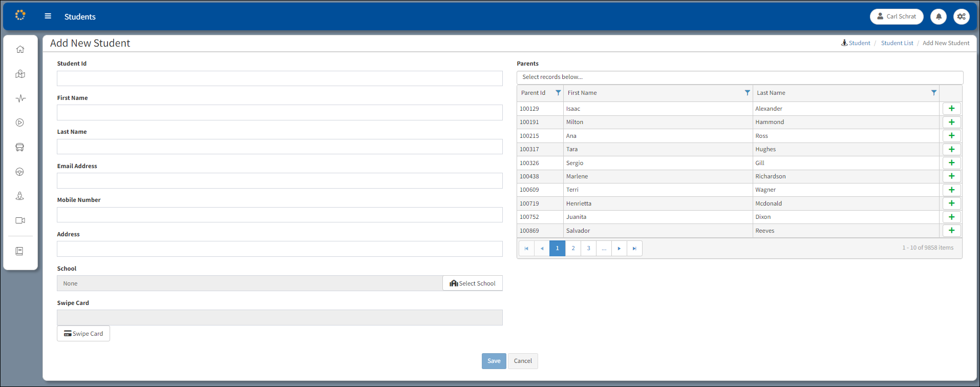
Task: Open the Parent Id column filter
Action: pos(558,93)
